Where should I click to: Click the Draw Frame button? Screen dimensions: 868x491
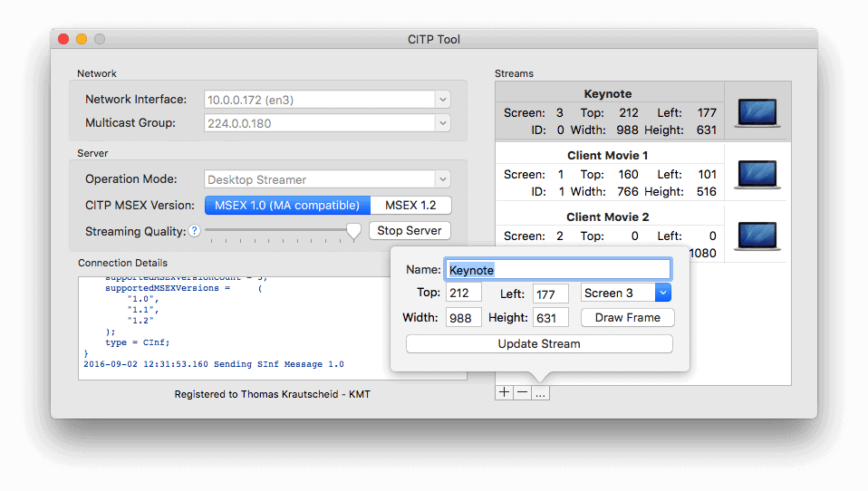[x=628, y=318]
